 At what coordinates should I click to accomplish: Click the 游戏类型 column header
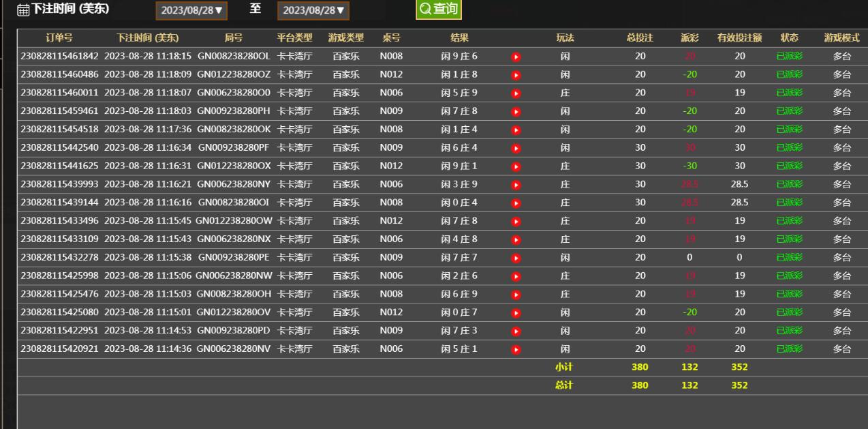346,38
